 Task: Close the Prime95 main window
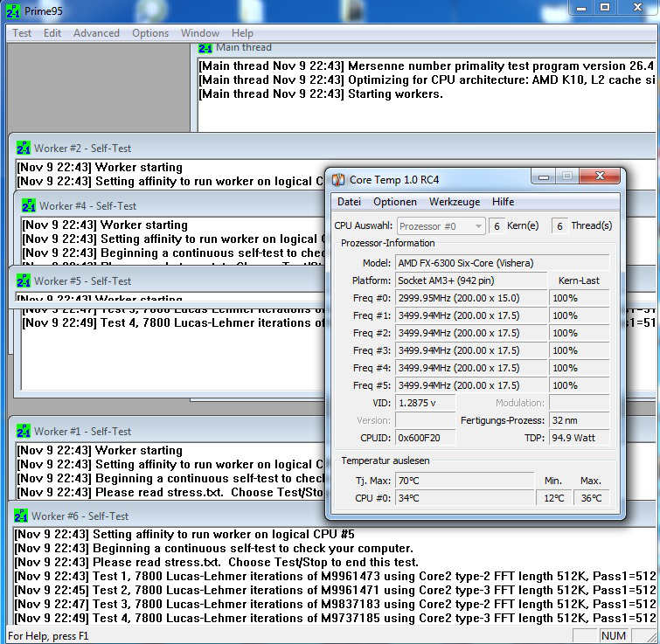pos(637,8)
